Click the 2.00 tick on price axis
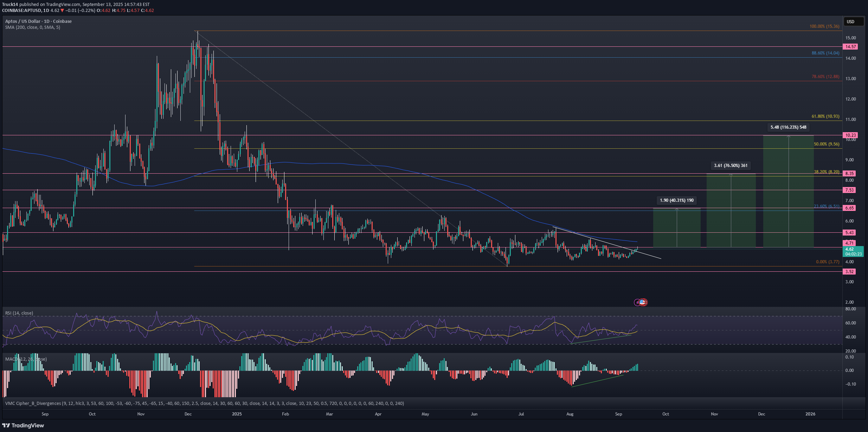The height and width of the screenshot is (432, 868). coord(850,302)
